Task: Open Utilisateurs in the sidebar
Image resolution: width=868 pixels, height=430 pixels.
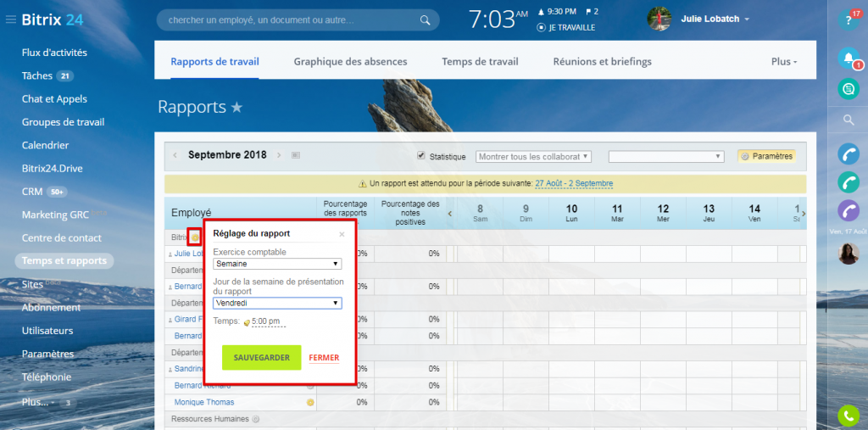Action: click(x=47, y=330)
